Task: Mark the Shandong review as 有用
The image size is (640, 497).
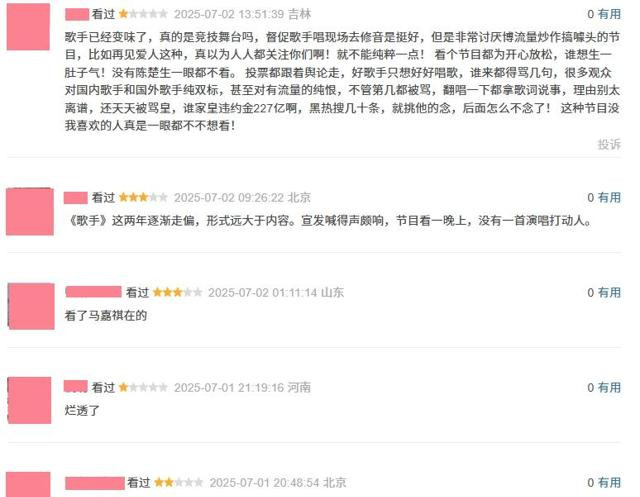Action: pyautogui.click(x=609, y=293)
